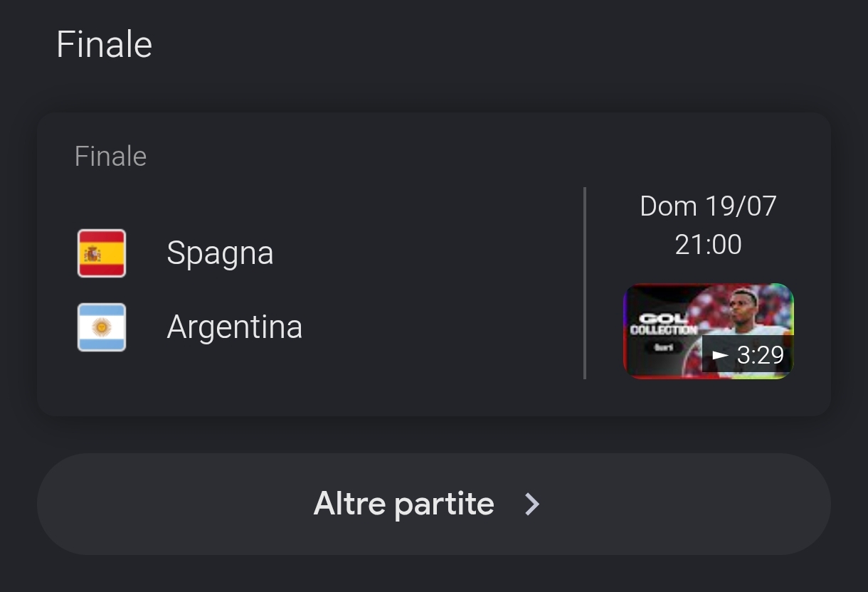
Task: Click the sun emblem on the Argentina flag
Action: tap(102, 327)
